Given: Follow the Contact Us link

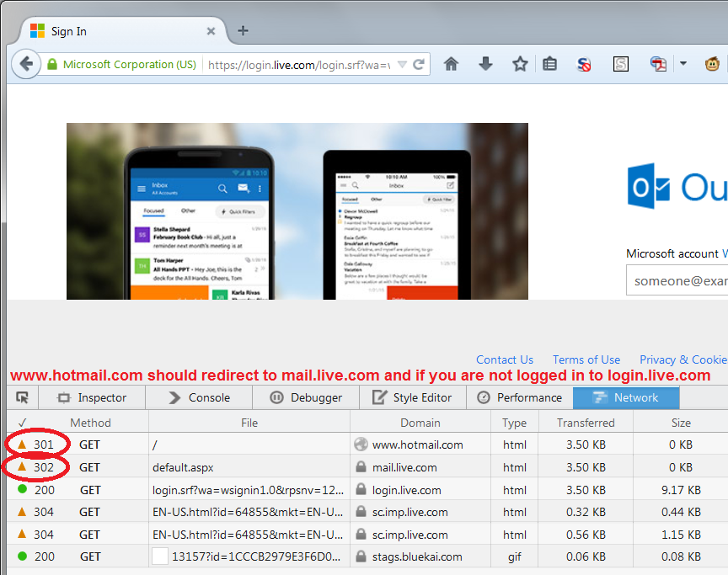Looking at the screenshot, I should tap(505, 359).
